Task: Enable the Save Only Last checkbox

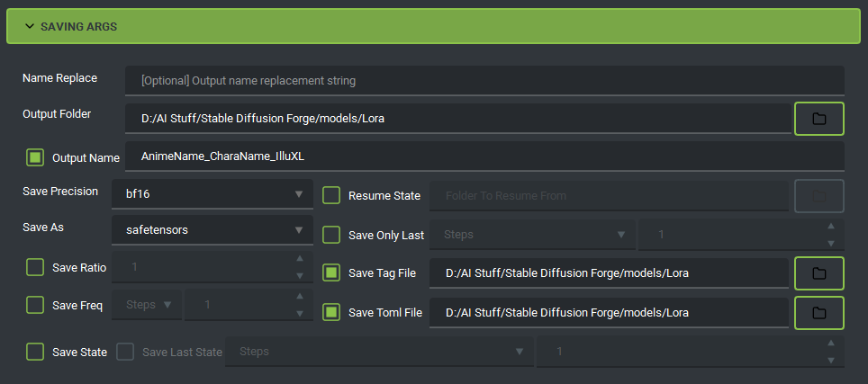Action: [x=331, y=235]
